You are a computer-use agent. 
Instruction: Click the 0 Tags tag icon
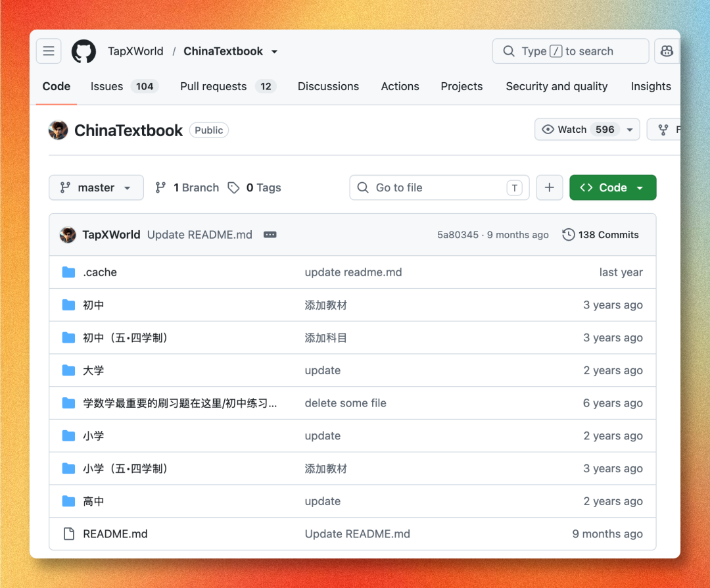pyautogui.click(x=233, y=187)
